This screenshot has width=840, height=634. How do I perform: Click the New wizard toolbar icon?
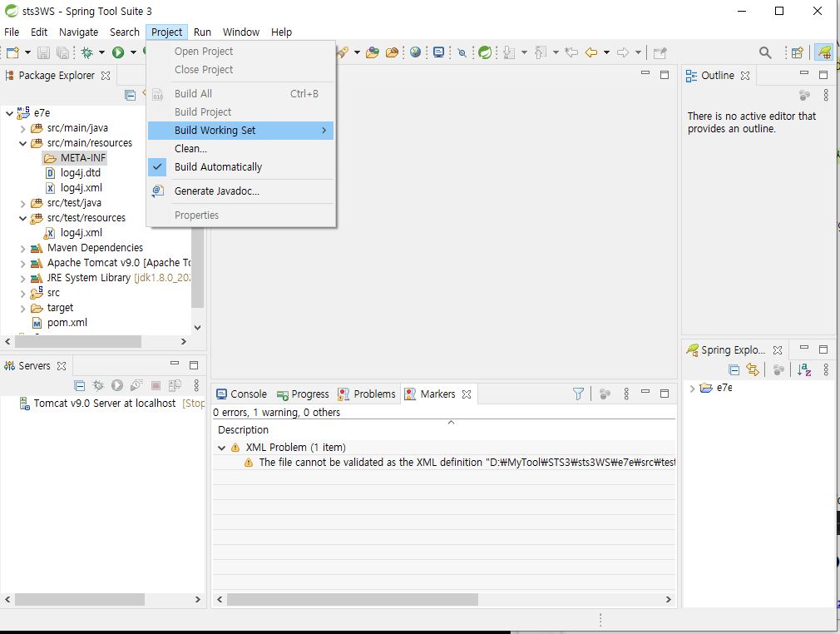pyautogui.click(x=12, y=52)
